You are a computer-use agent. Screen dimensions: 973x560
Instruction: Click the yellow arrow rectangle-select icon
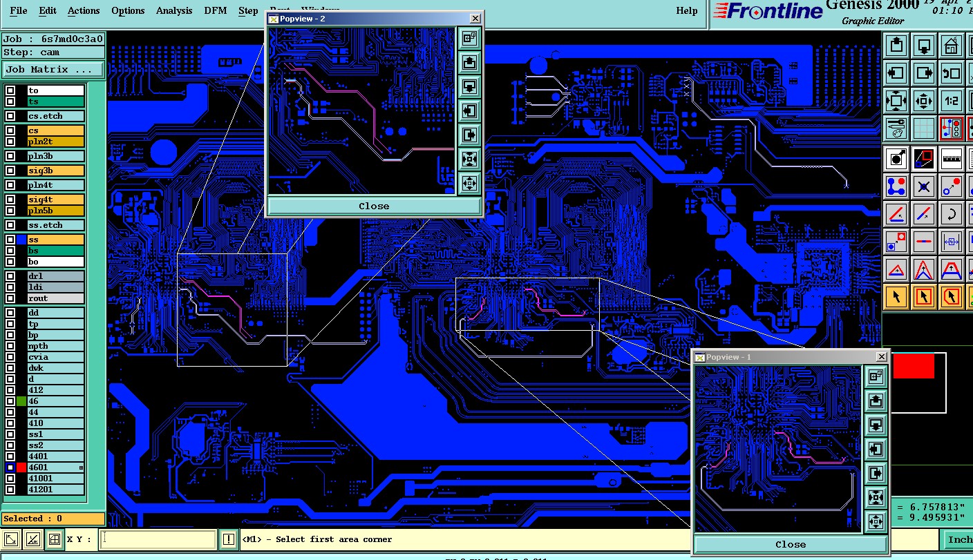pos(924,296)
